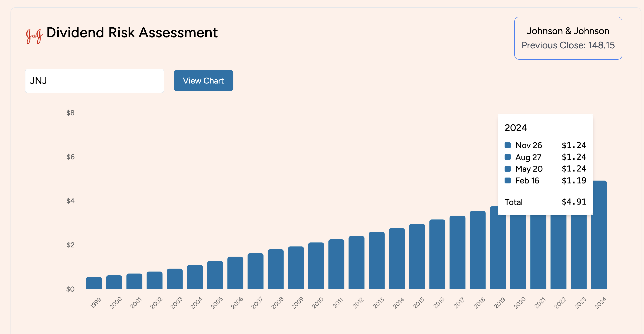Click the 2013 dividend bar

(x=376, y=261)
